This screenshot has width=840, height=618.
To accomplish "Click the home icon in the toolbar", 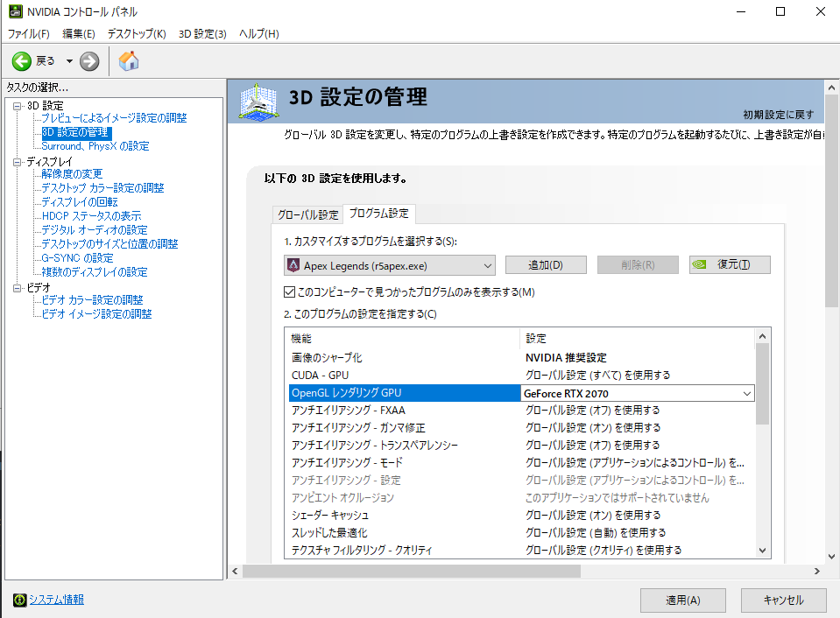I will pos(128,62).
